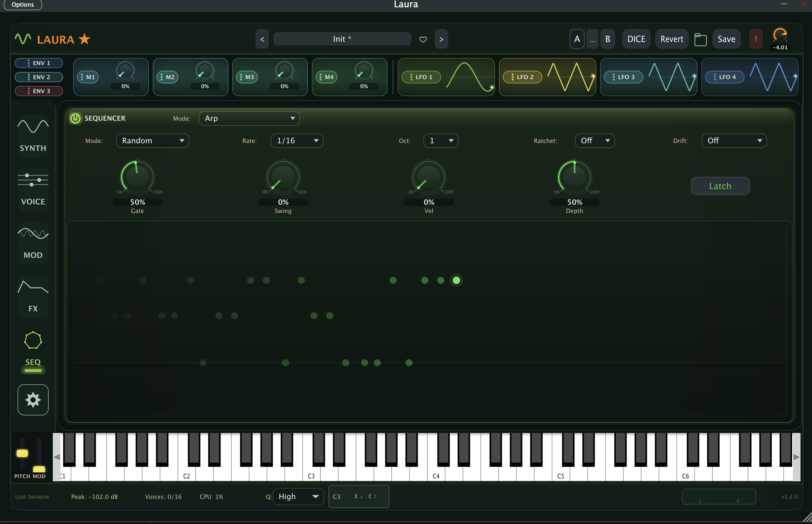The height and width of the screenshot is (524, 812).
Task: Select preset slot B
Action: click(608, 39)
